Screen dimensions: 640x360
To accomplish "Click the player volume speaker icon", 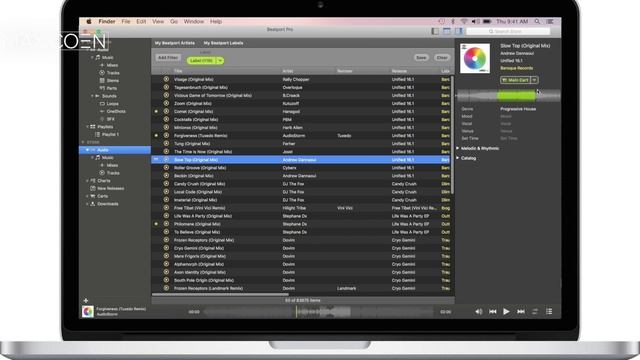I will click(479, 311).
